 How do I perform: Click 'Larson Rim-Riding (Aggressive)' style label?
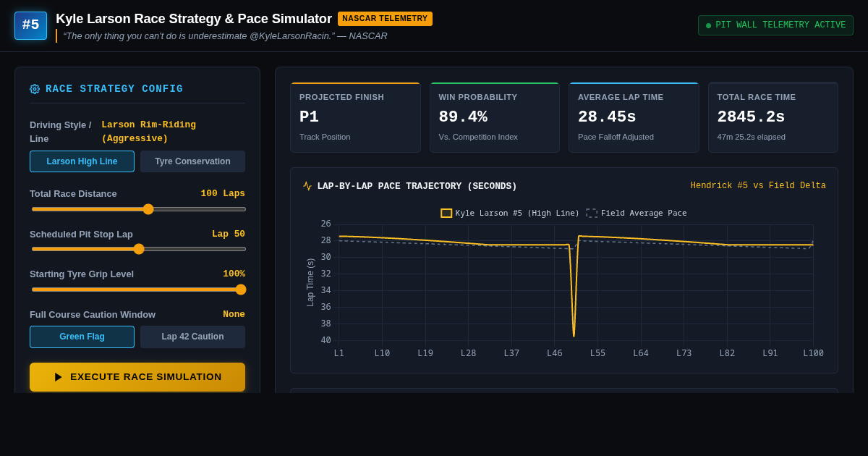[x=148, y=132]
